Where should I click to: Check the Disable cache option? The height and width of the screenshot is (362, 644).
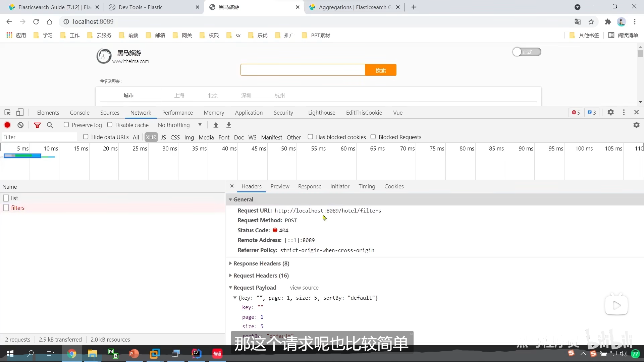click(110, 125)
